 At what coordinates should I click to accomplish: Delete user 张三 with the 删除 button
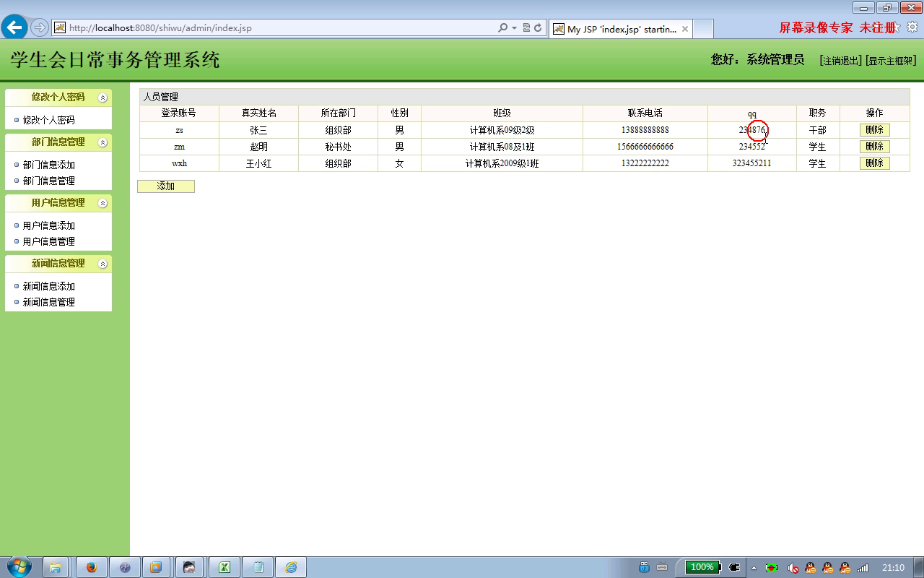tap(874, 130)
